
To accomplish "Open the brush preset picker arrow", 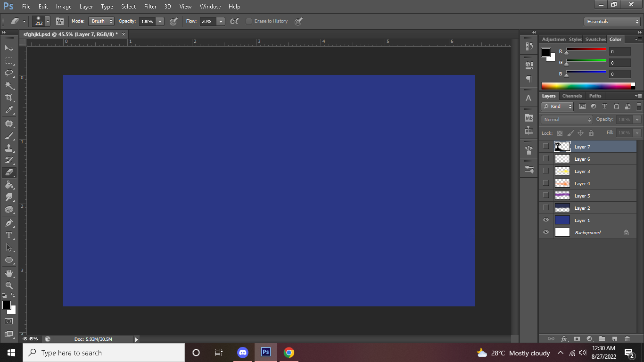I will tap(48, 22).
